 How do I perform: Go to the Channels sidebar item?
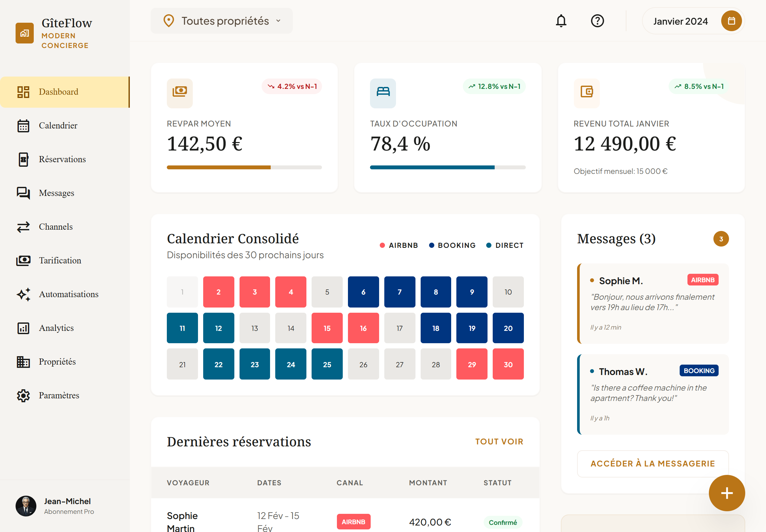click(x=56, y=227)
